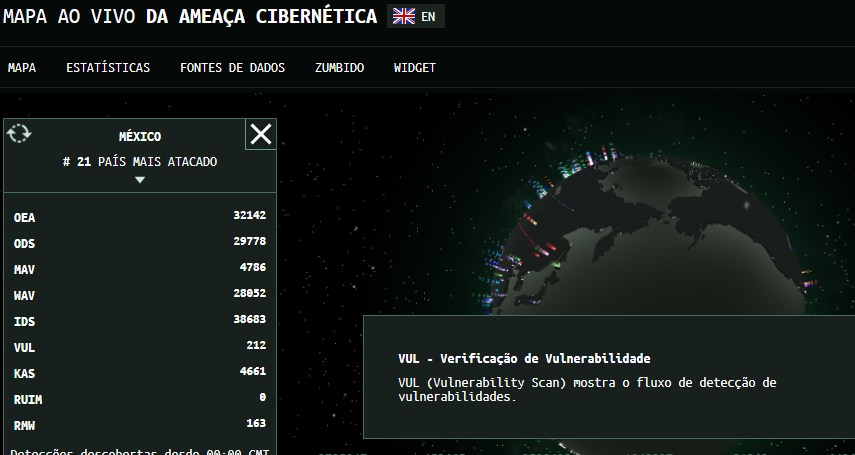Click the WAV value 28052
This screenshot has height=455, width=855.
250,293
